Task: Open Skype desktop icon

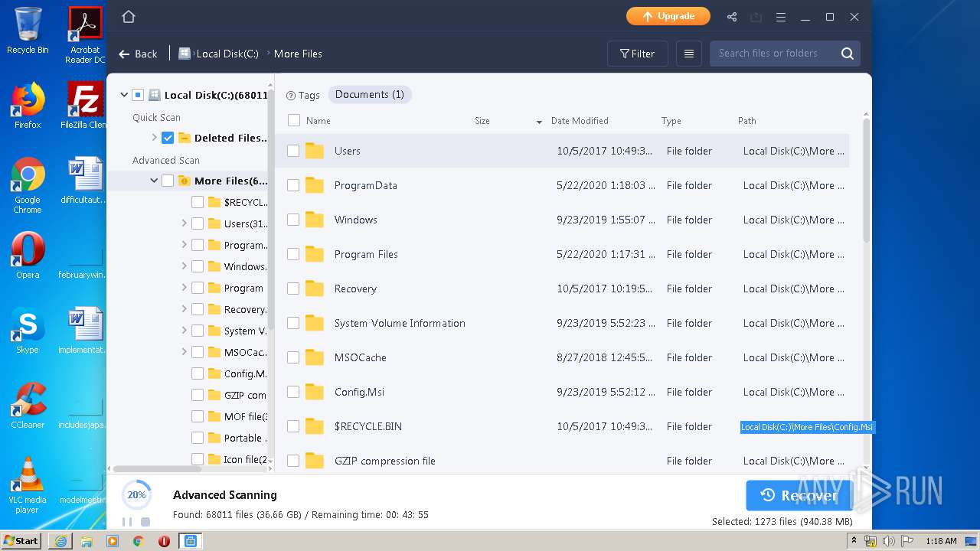Action: click(28, 331)
